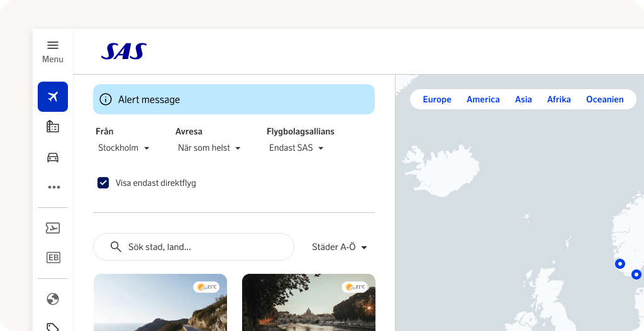Uncheck Visa endast direktflyg checkbox
The width and height of the screenshot is (644, 331).
[103, 183]
